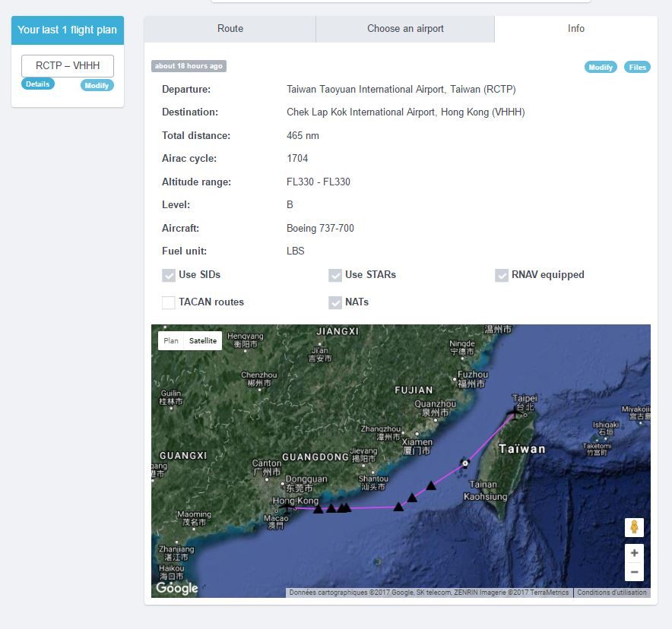Click the Airac cycle value 1704

click(x=297, y=159)
